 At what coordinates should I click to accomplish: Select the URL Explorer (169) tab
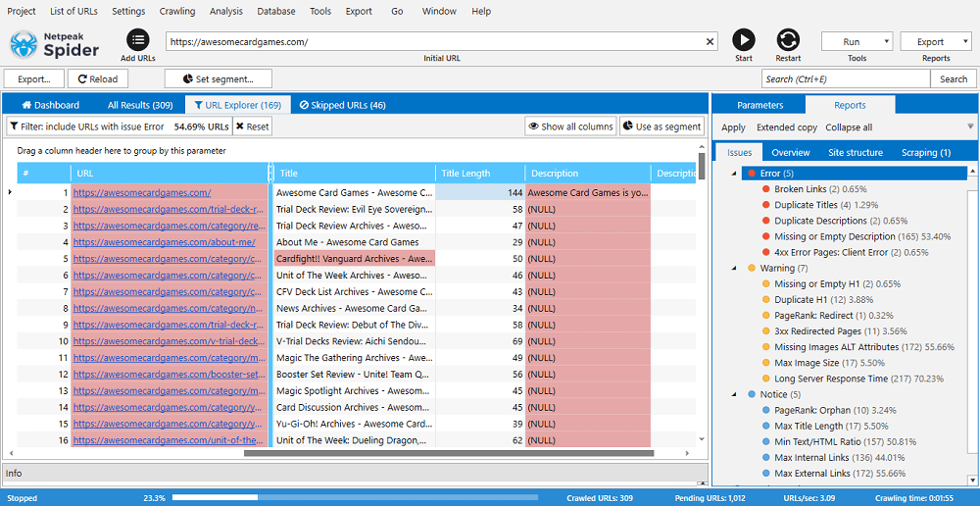(x=237, y=105)
